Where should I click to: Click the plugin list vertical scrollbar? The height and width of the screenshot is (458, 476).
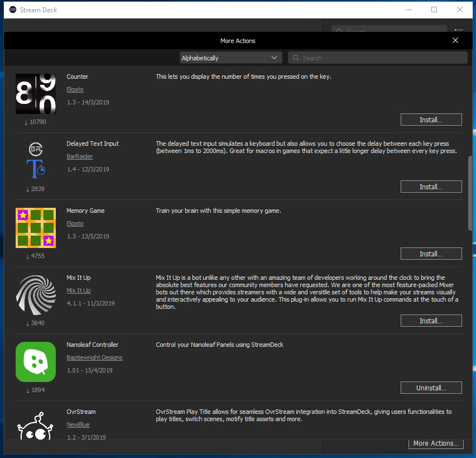(470, 193)
